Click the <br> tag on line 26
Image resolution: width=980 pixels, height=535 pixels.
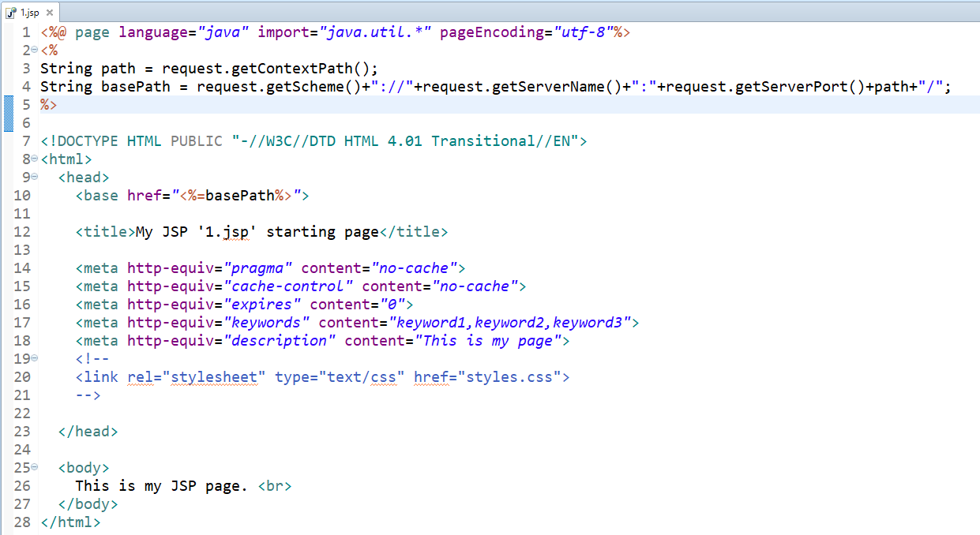[275, 486]
